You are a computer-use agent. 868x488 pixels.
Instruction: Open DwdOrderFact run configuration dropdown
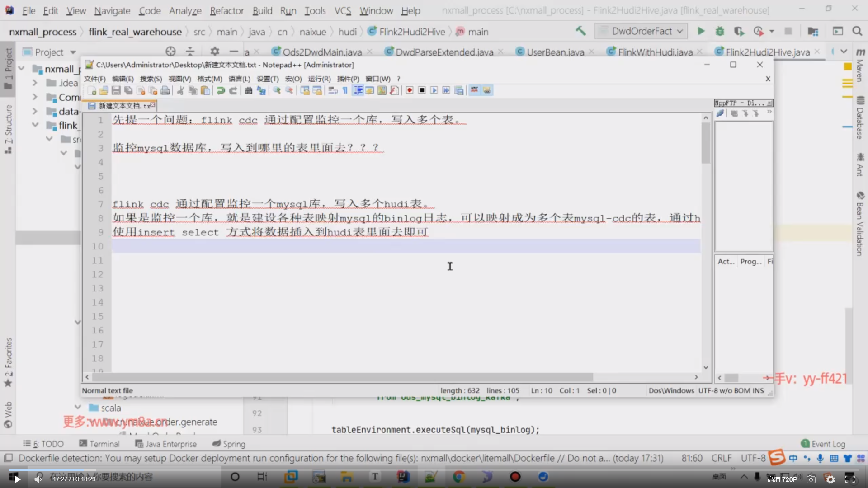tap(642, 31)
